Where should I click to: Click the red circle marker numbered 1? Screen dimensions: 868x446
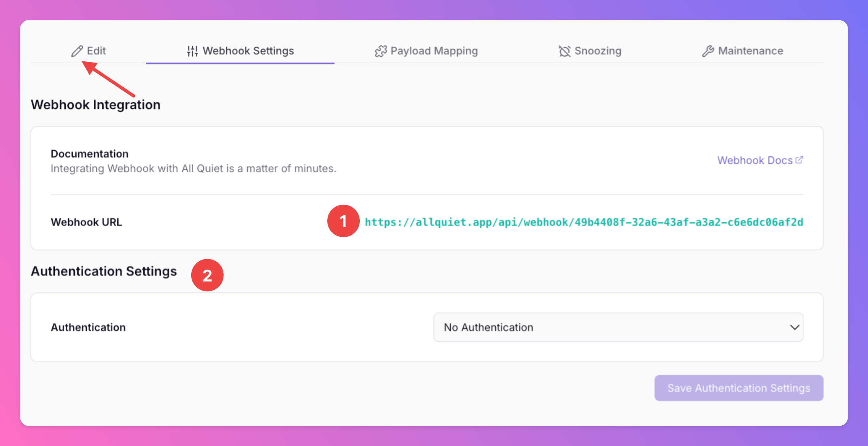point(343,221)
